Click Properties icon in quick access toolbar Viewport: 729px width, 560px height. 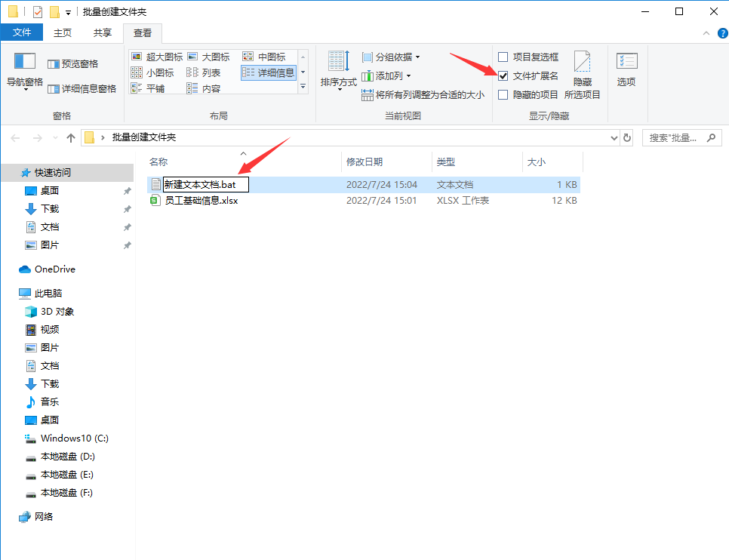click(x=38, y=11)
